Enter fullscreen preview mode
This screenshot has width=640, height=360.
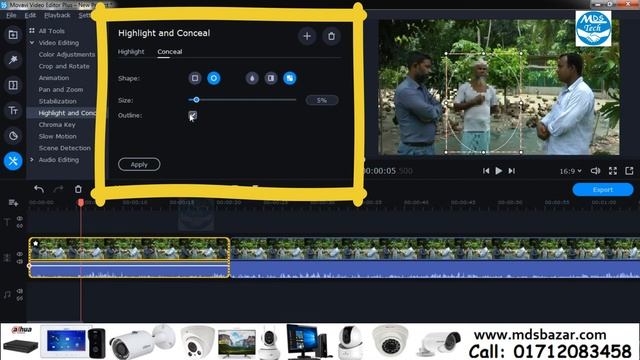(x=613, y=171)
